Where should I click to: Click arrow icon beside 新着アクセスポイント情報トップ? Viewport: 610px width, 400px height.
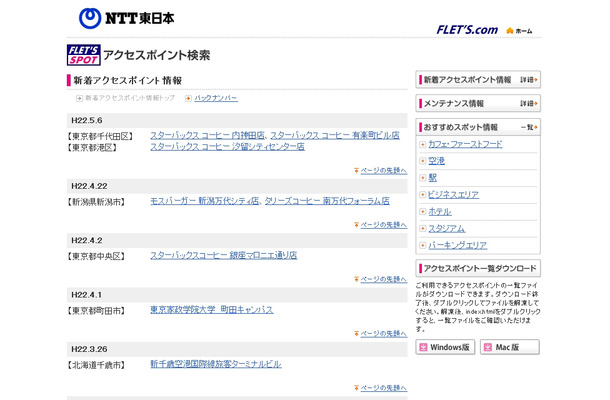(x=79, y=98)
